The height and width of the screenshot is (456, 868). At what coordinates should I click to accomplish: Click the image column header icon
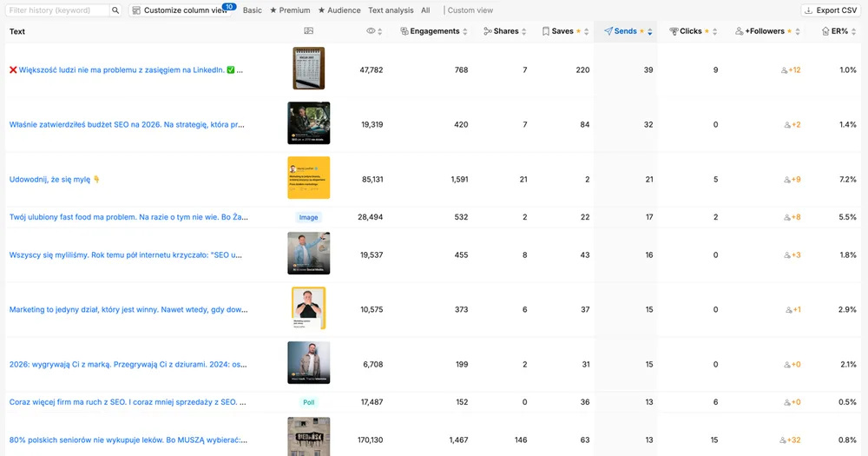point(309,31)
